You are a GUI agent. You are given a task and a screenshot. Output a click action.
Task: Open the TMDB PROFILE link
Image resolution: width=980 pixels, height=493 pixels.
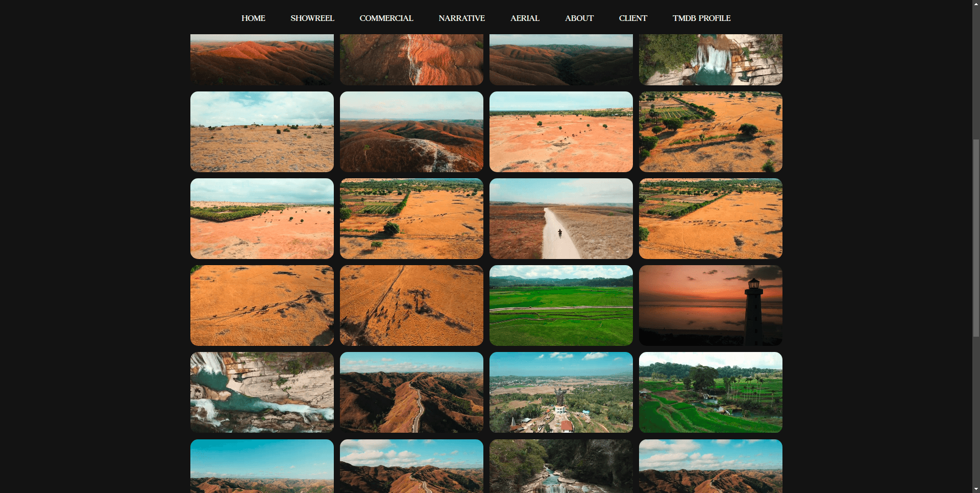[x=701, y=18]
